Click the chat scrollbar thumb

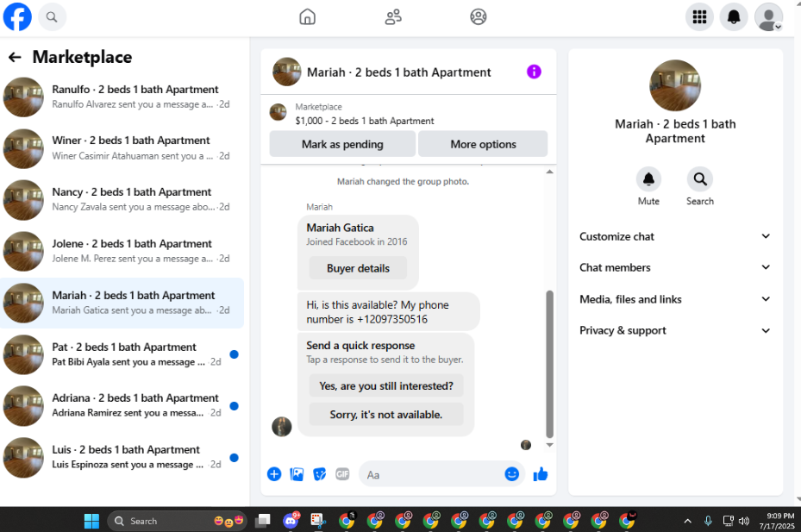coord(550,364)
